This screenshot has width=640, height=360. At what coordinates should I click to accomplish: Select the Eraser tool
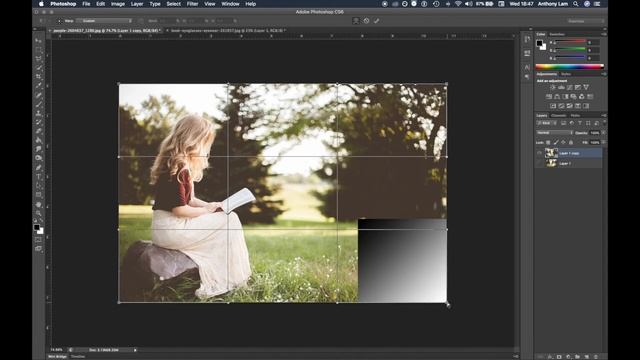[x=38, y=131]
